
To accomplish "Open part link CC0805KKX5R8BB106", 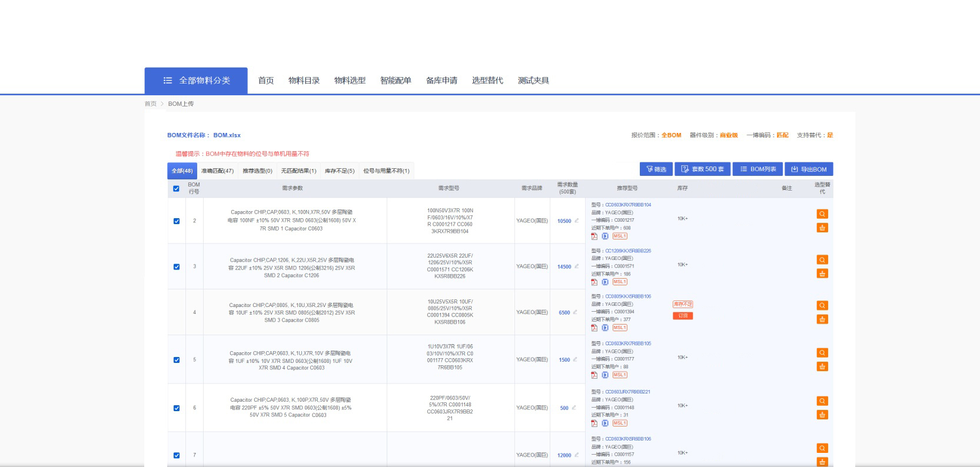I will pos(628,296).
